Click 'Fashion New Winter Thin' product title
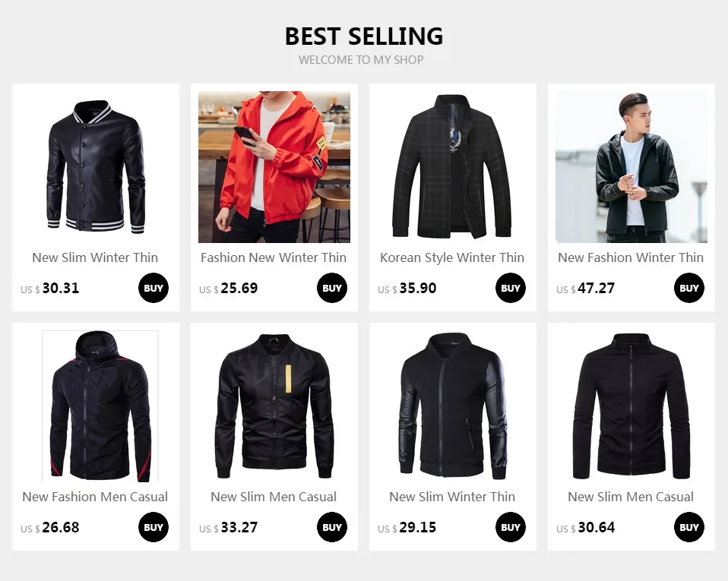 [274, 257]
